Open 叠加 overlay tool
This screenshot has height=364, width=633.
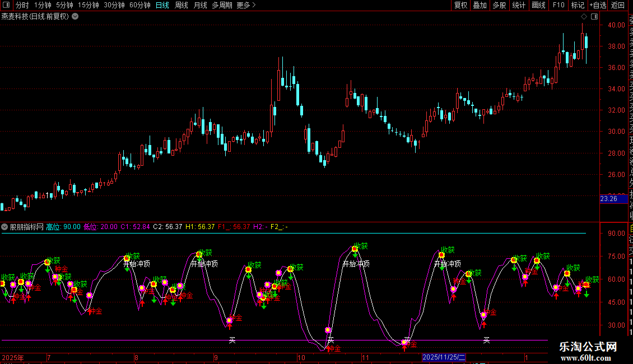(x=480, y=5)
